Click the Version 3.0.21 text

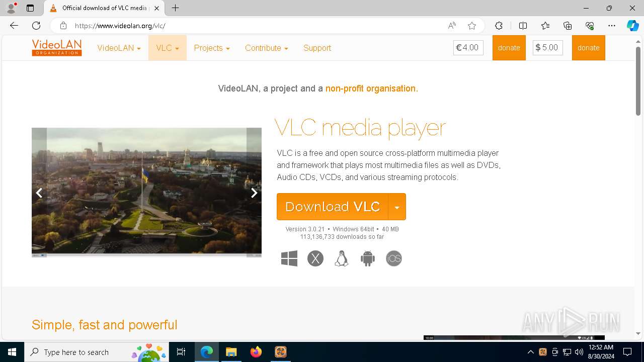pyautogui.click(x=305, y=229)
